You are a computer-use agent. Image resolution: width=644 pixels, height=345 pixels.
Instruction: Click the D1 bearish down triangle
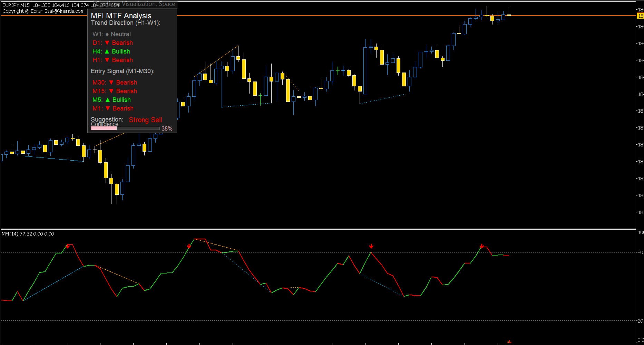107,43
